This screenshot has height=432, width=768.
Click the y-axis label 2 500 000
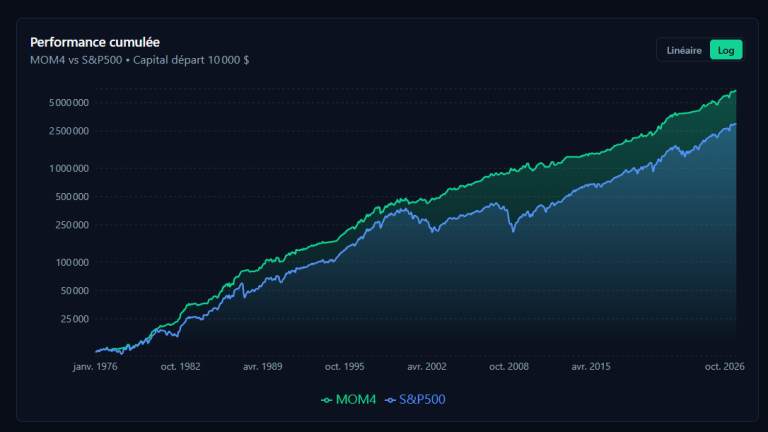69,131
